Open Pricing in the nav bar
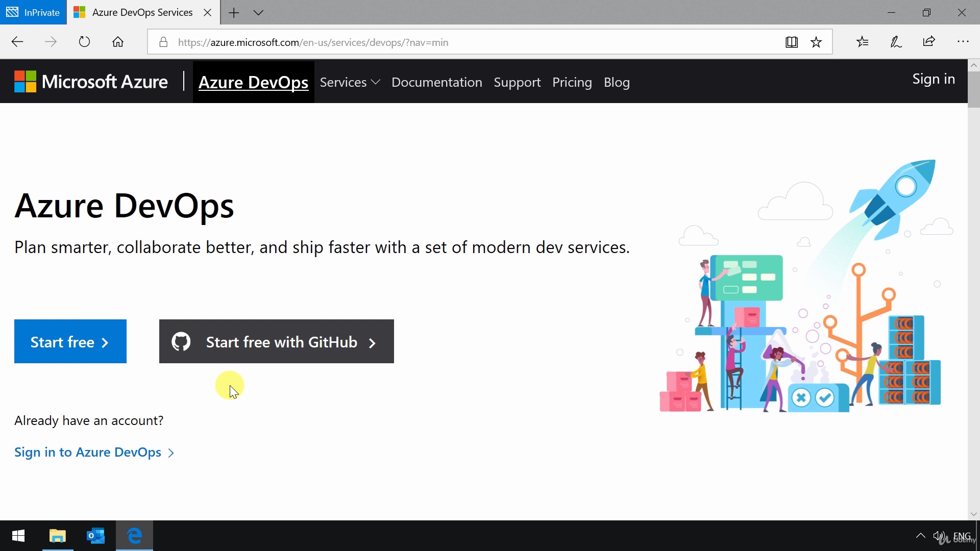Screen dimensions: 980x551 point(572,82)
